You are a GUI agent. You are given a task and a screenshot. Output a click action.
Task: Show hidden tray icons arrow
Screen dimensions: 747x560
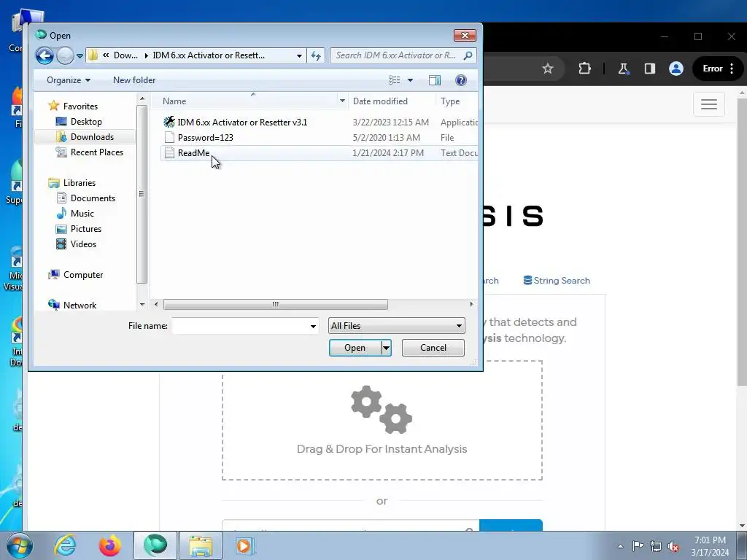[620, 546]
